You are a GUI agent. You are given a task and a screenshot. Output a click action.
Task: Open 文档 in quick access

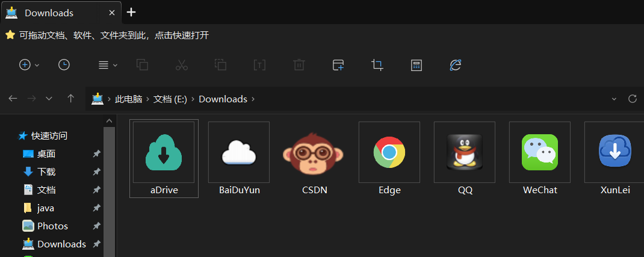click(46, 190)
